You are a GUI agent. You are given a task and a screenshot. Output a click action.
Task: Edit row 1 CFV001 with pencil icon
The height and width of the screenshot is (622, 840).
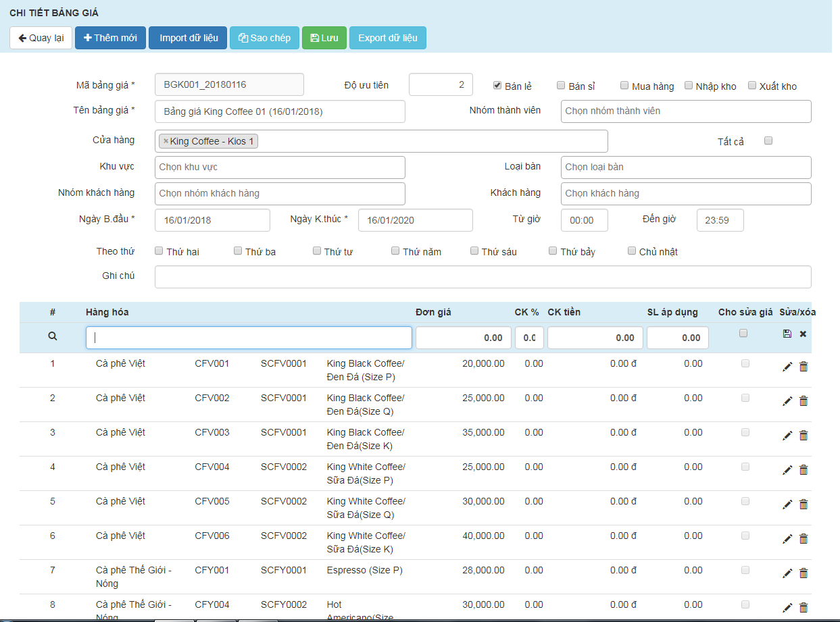(787, 367)
